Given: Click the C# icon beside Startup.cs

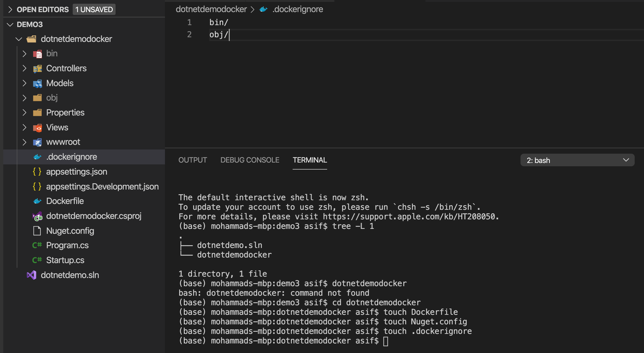Looking at the screenshot, I should [37, 260].
